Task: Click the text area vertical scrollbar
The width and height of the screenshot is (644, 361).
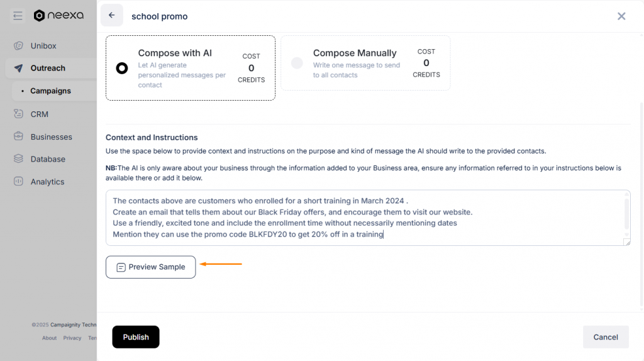Action: [x=626, y=214]
